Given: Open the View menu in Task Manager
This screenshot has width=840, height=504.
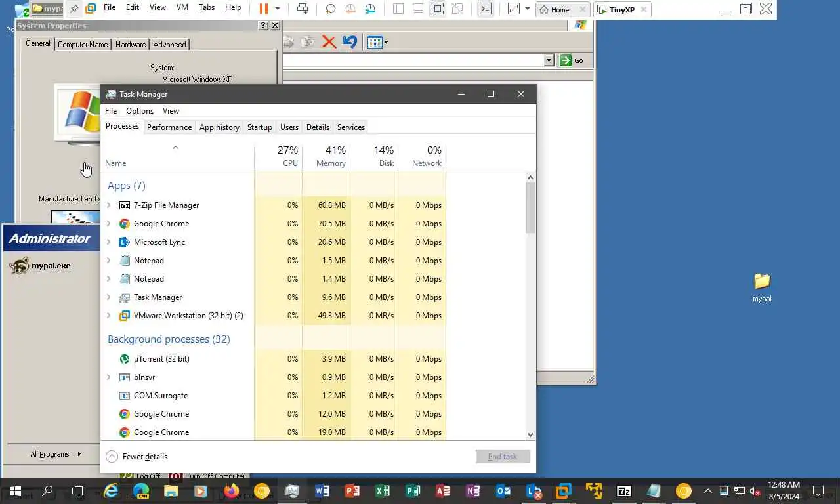Looking at the screenshot, I should (x=171, y=111).
